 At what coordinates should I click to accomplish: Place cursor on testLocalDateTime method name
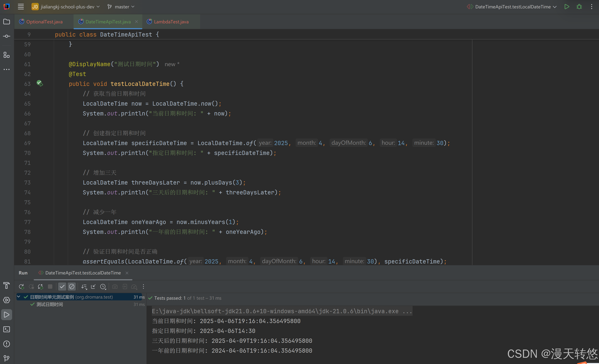(140, 84)
